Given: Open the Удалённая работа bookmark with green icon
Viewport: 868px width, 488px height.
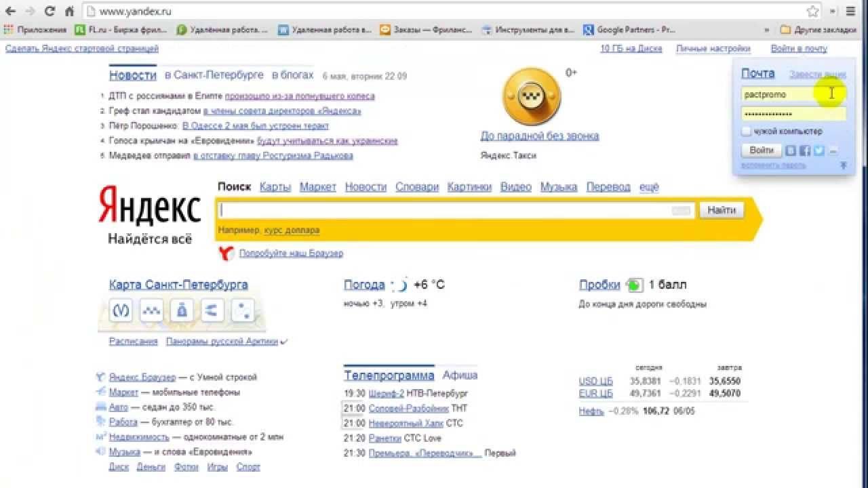Looking at the screenshot, I should (x=222, y=30).
